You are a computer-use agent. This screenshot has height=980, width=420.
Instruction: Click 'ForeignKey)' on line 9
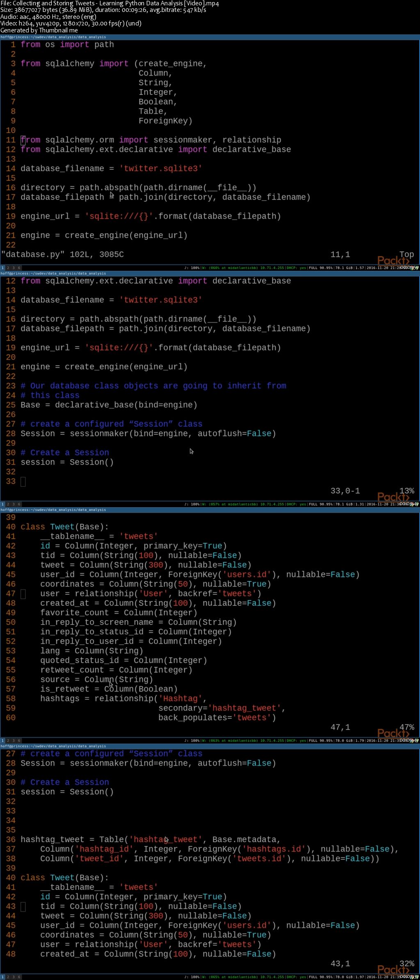pyautogui.click(x=165, y=121)
